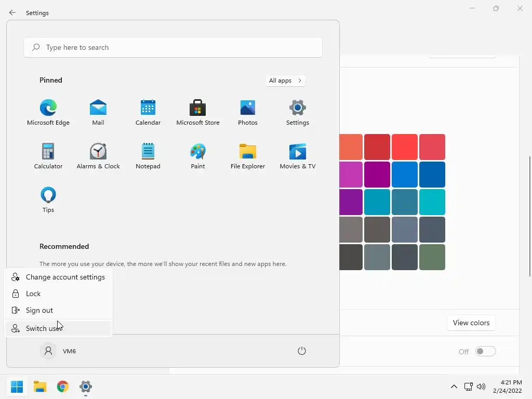Select the charcoal gray swatch
This screenshot has height=399, width=532.
point(351,257)
